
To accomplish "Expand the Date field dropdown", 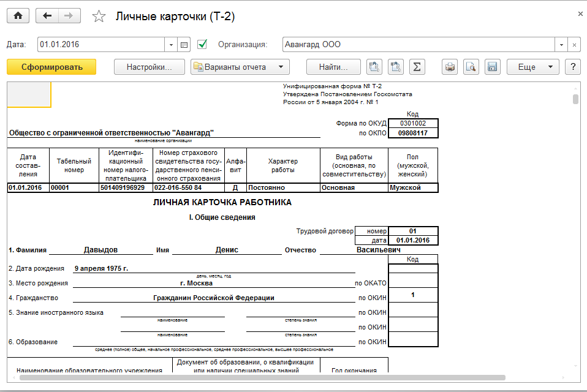I will (171, 45).
